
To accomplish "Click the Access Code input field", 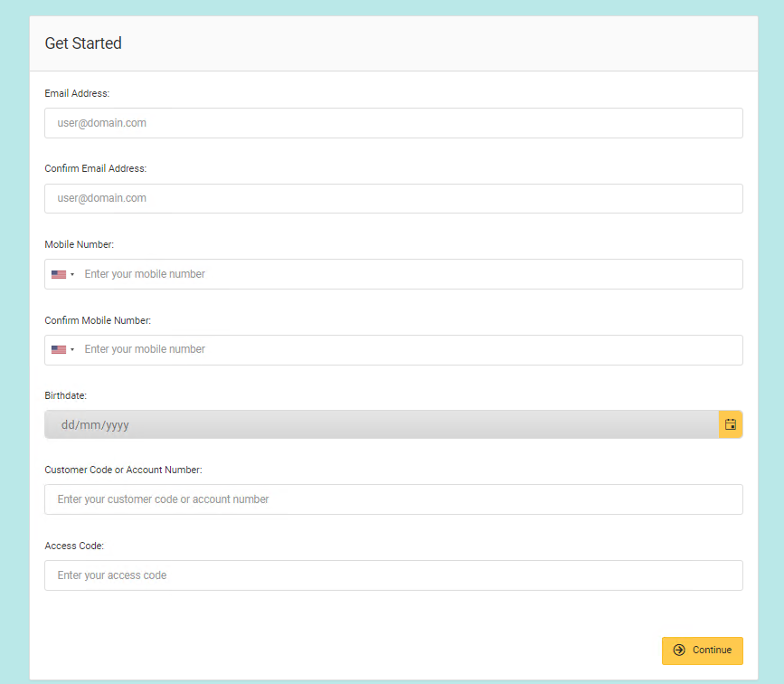I will pos(393,575).
